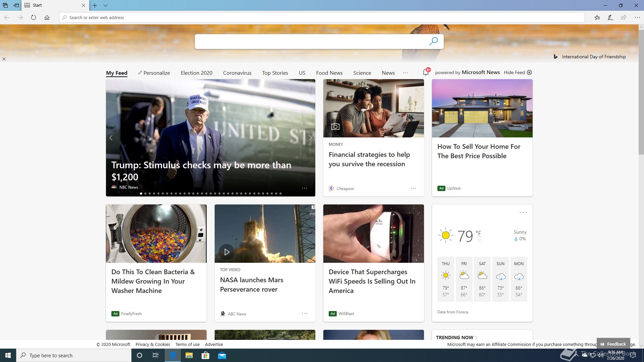Switch to Election 2020 tab
Viewport: 644px width, 362px height.
pos(197,73)
